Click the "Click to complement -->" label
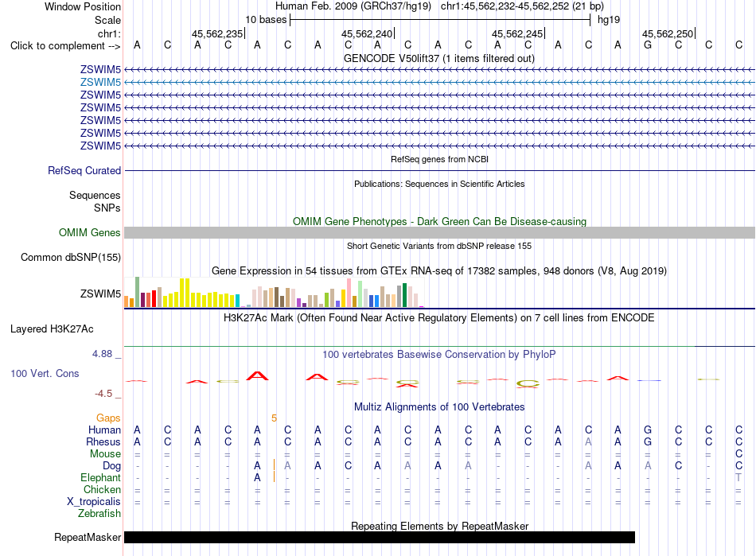 65,46
